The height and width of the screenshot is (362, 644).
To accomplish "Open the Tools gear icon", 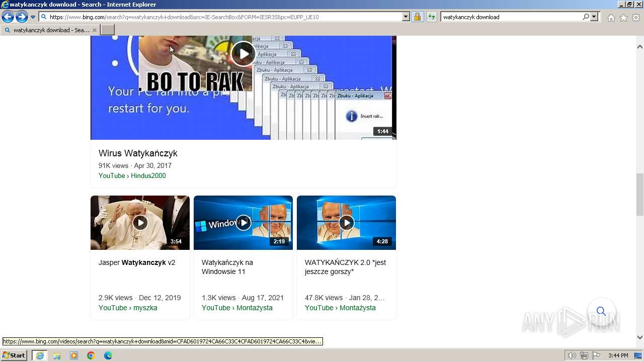I will pos(636,18).
